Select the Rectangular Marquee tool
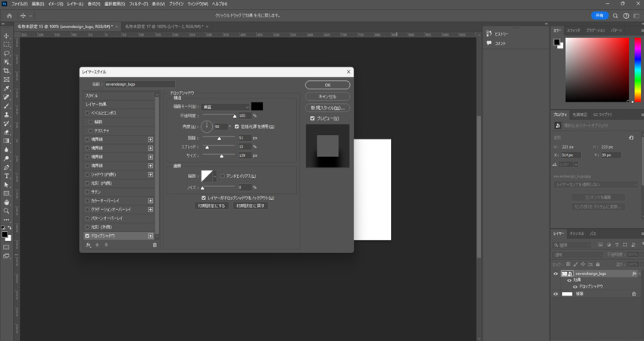This screenshot has width=644, height=341. point(6,45)
